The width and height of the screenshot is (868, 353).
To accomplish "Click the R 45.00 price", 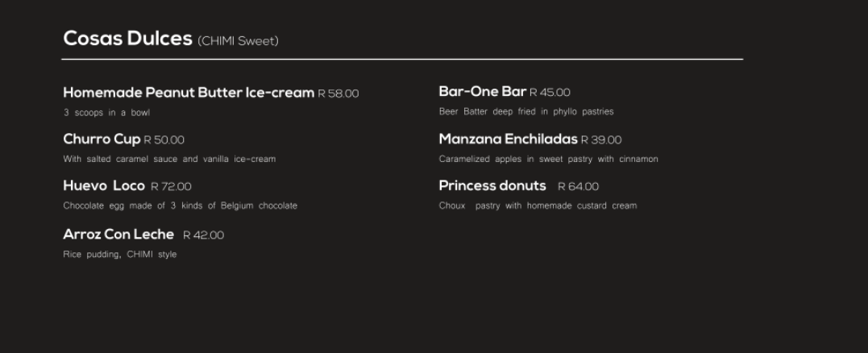I will click(550, 93).
